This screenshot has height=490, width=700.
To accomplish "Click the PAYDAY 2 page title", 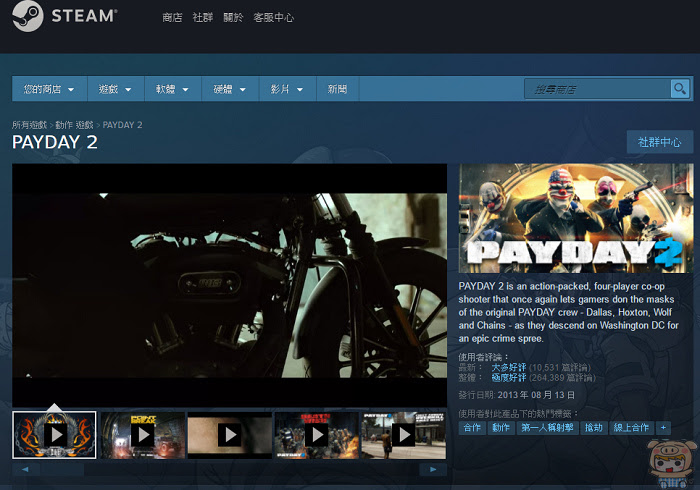I will 54,142.
